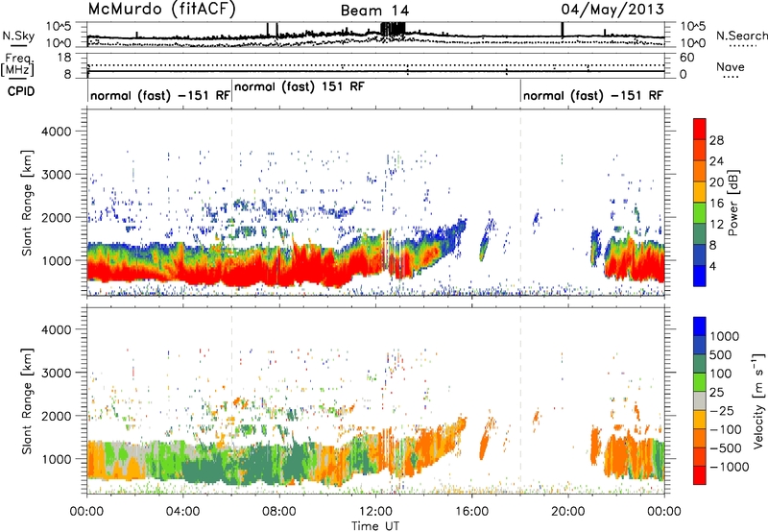Click the 28 tick on power colorbar

click(716, 140)
